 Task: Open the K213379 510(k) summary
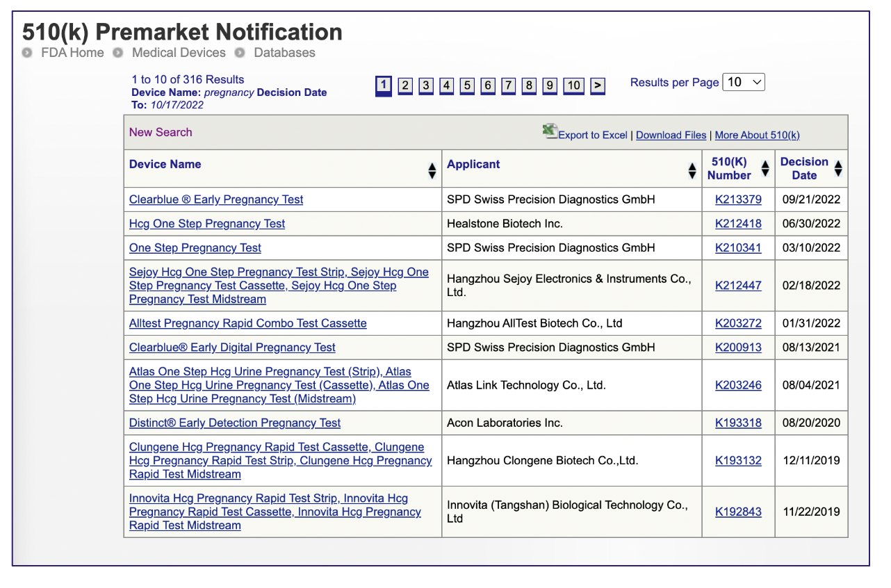pyautogui.click(x=738, y=199)
